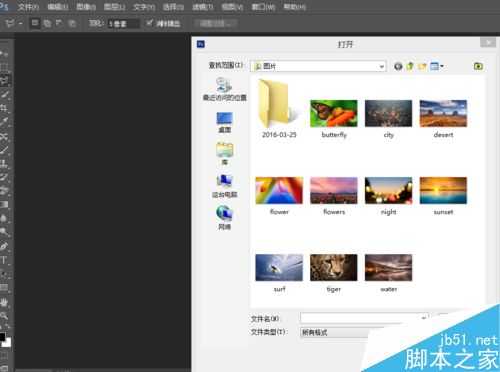Image resolution: width=500 pixels, height=372 pixels.
Task: Open the 帮助 (Help) menu
Action: point(294,7)
